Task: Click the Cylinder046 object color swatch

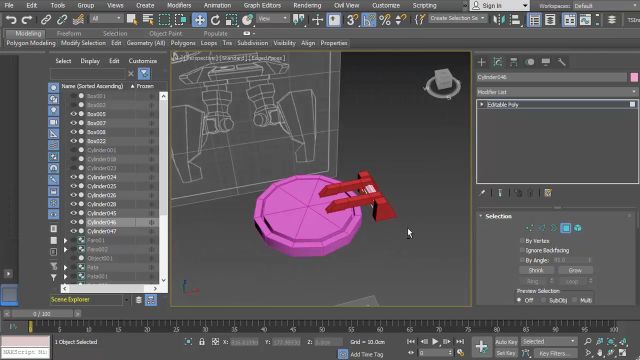Action: tap(634, 77)
